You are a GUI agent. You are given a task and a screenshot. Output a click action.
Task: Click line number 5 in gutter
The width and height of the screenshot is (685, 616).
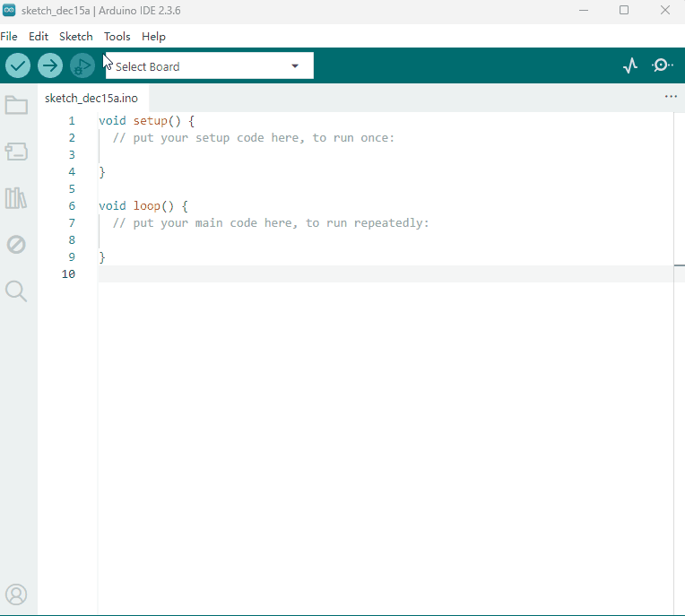(x=72, y=189)
